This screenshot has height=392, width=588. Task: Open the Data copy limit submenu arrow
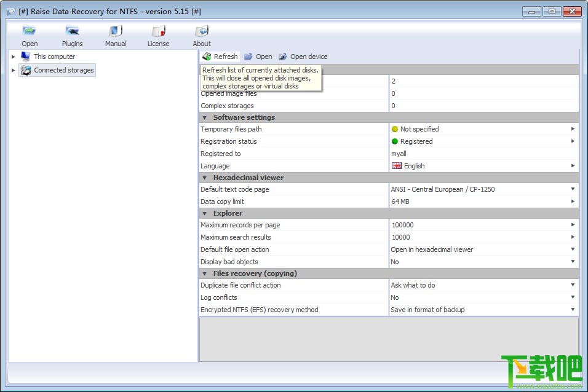tap(573, 202)
